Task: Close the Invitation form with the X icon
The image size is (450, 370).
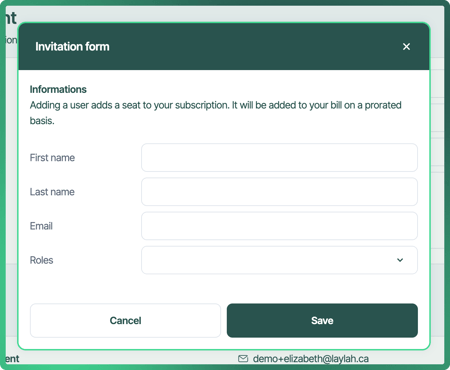Action: [x=406, y=47]
